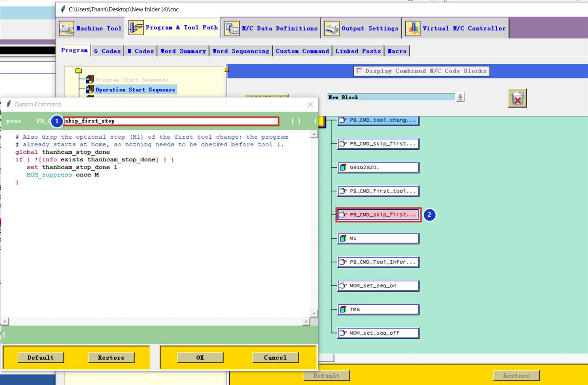The image size is (588, 385).
Task: Click the Virtual N/C Controller tab icon
Action: [412, 28]
